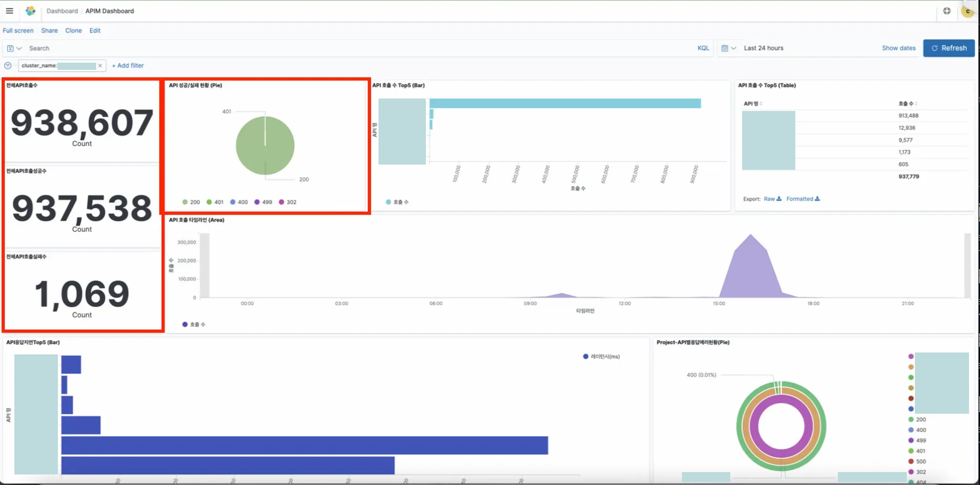
Task: Toggle 400 legend in Project pie
Action: click(917, 430)
